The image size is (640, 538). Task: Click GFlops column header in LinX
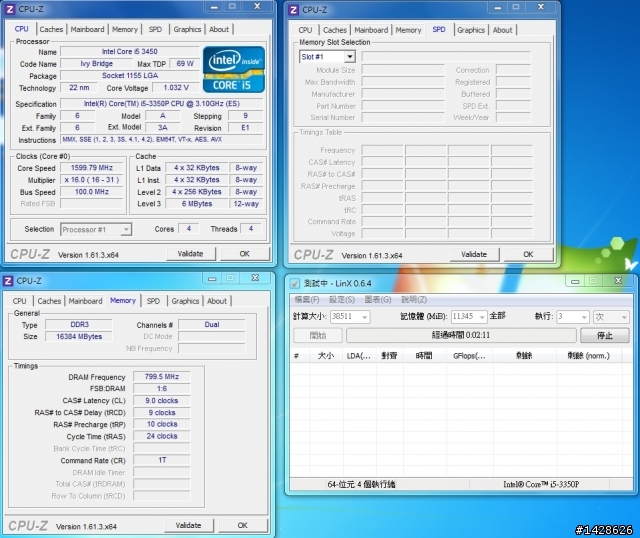[x=469, y=356]
